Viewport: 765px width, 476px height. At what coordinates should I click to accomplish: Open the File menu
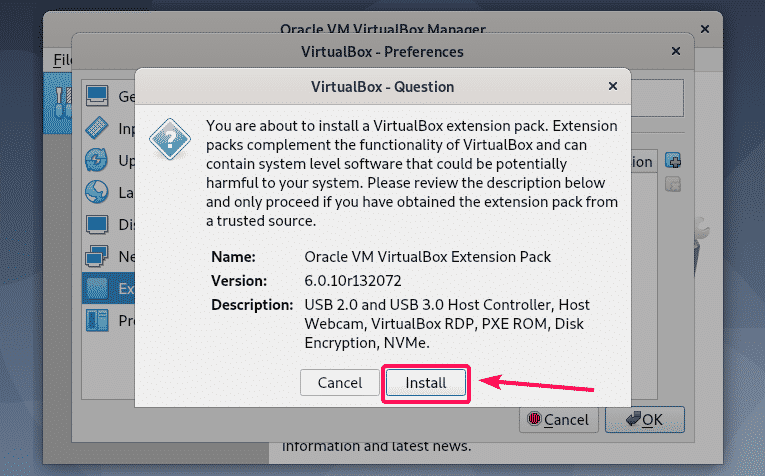tap(62, 60)
